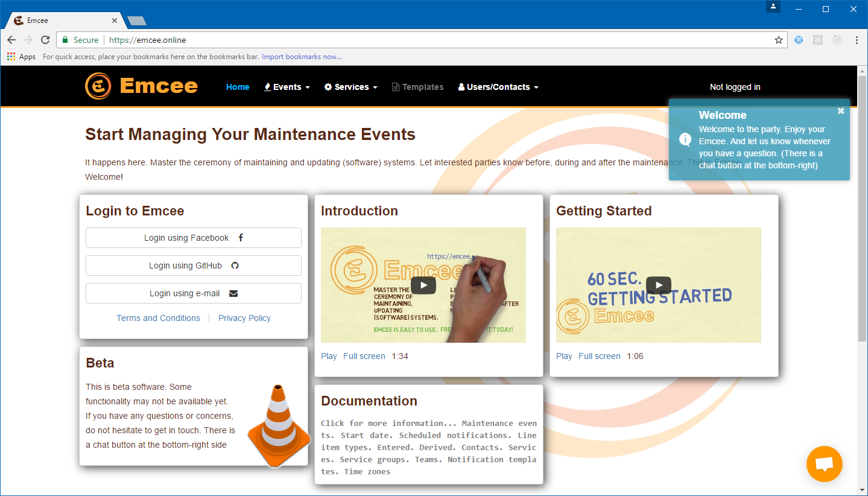Click the Not logged in status text
Image resolution: width=868 pixels, height=496 pixels.
(x=735, y=87)
